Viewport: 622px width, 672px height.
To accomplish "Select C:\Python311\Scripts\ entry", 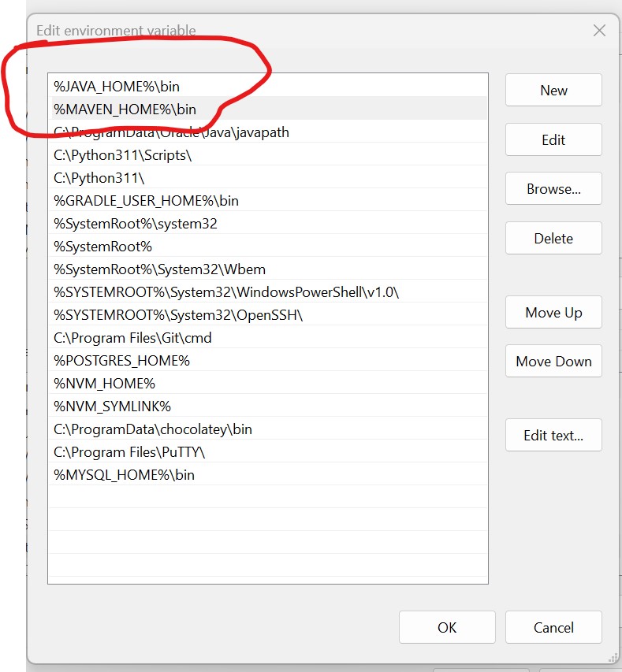I will click(x=123, y=155).
